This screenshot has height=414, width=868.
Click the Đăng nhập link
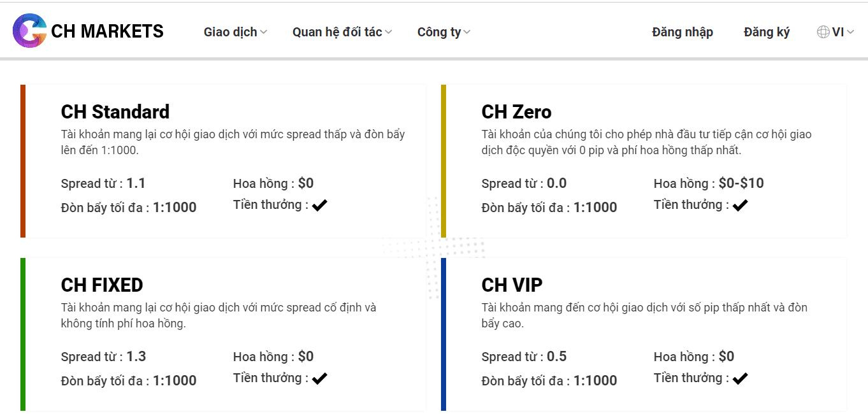pos(683,32)
